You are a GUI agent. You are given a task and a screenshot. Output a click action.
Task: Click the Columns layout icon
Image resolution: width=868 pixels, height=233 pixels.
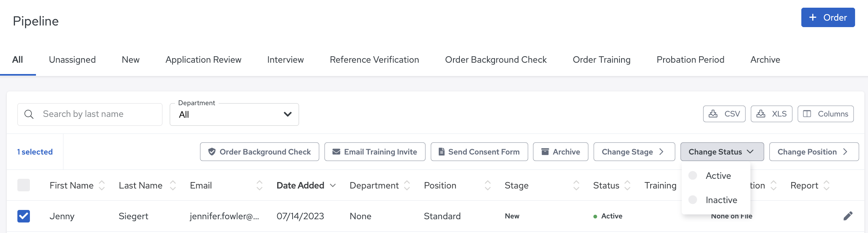(x=807, y=114)
